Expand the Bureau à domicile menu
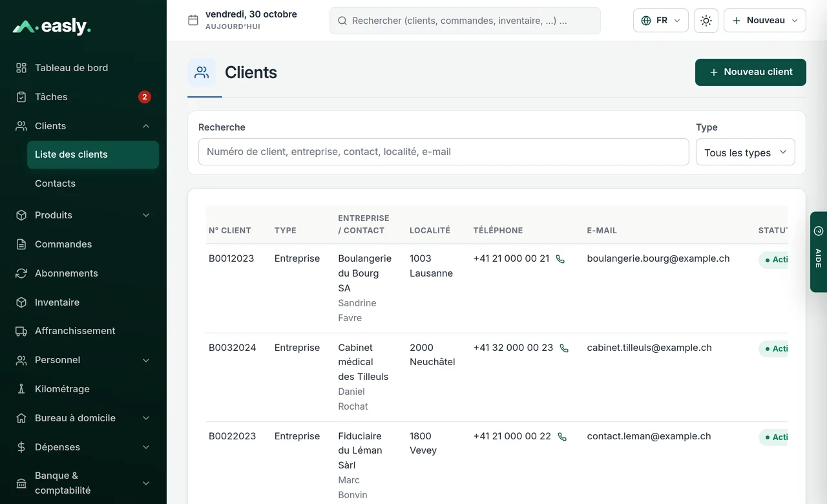Screen dimensions: 827x504 [146, 418]
